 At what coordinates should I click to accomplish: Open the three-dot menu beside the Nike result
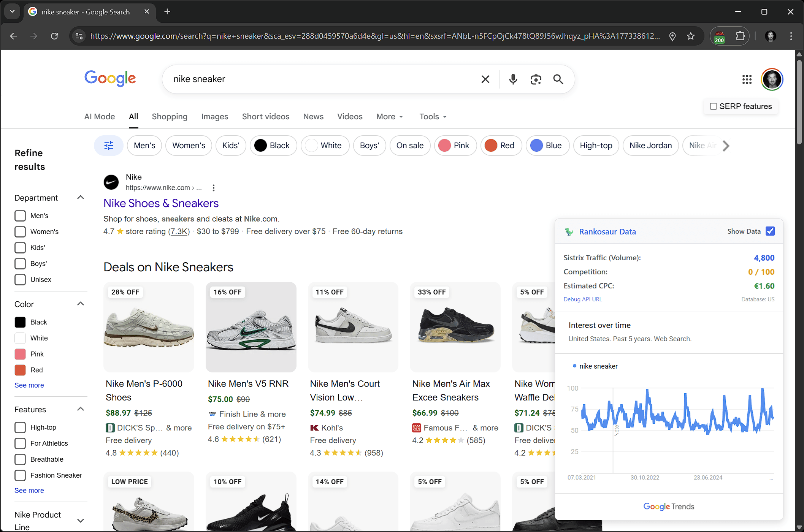click(214, 187)
